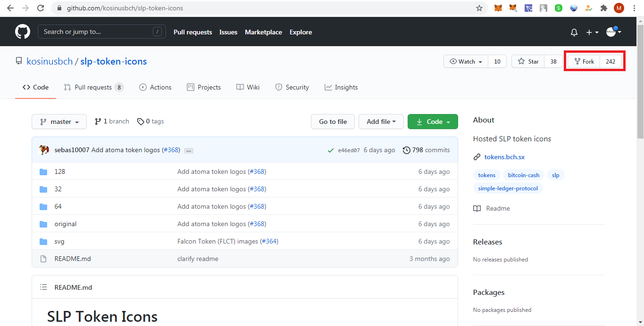Screen dimensions: 644x326
Task: Open the GitHub home logo
Action: 22,32
